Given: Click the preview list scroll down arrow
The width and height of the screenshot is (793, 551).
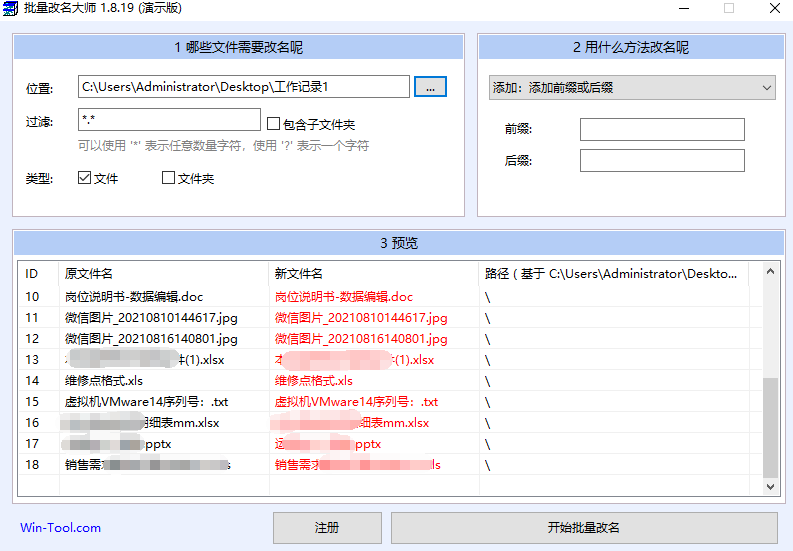Looking at the screenshot, I should (770, 487).
